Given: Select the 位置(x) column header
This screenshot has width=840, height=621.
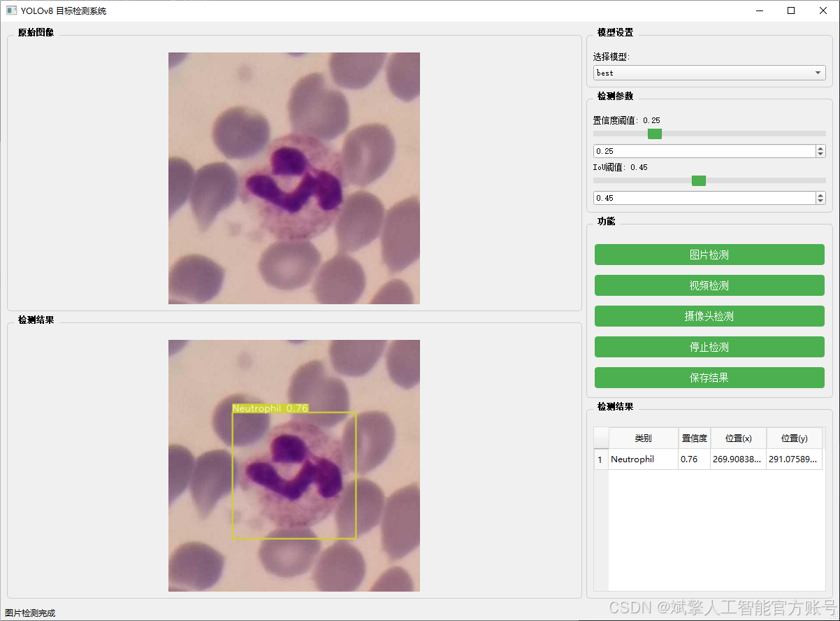Looking at the screenshot, I should point(738,438).
